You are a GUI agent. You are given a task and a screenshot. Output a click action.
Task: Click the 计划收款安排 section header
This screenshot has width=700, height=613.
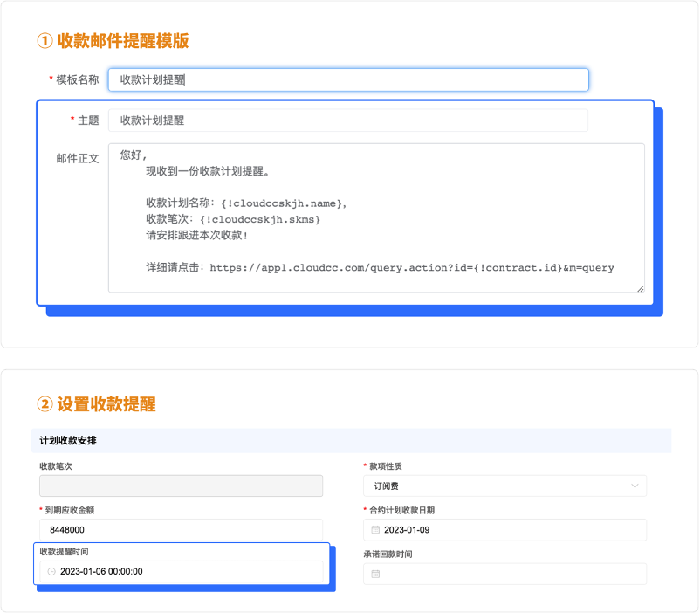(68, 440)
